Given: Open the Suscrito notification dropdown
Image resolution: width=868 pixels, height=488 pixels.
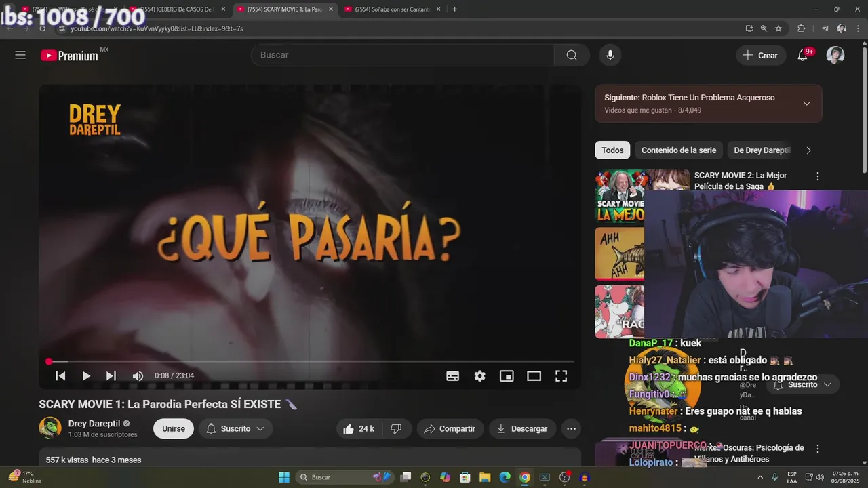Looking at the screenshot, I should pos(236,428).
